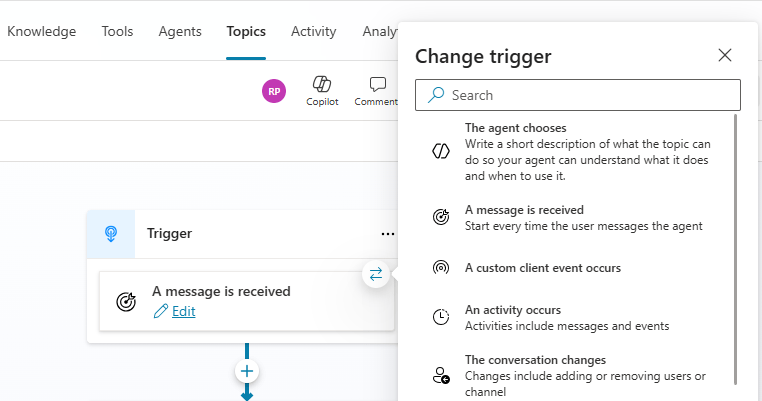This screenshot has width=762, height=401.
Task: Open the Tools tab
Action: tap(117, 31)
